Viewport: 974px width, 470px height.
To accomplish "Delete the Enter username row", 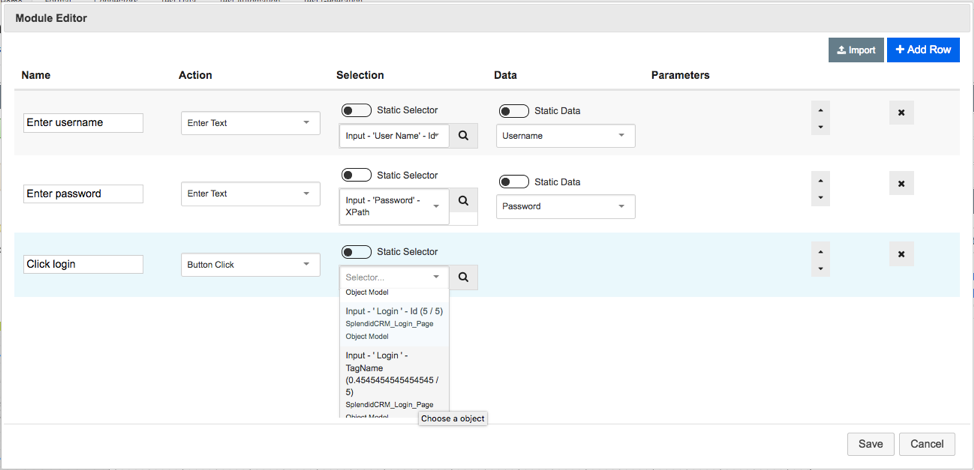I will [x=901, y=113].
